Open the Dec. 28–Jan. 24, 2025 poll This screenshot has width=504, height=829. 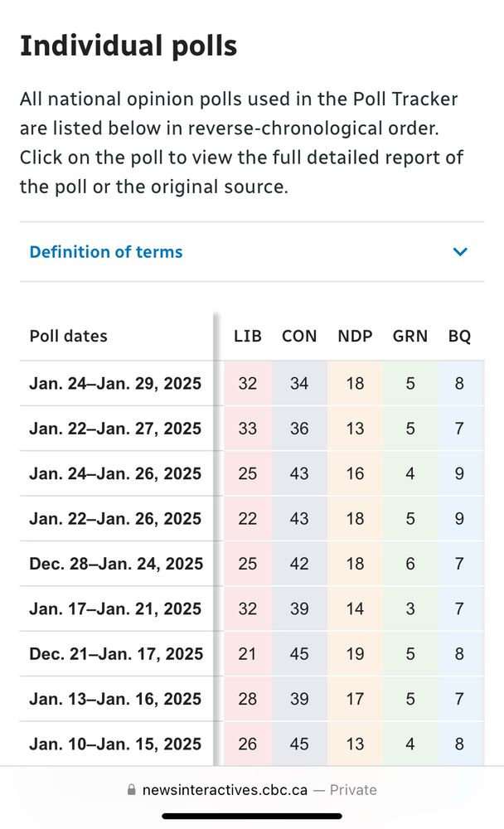[116, 564]
